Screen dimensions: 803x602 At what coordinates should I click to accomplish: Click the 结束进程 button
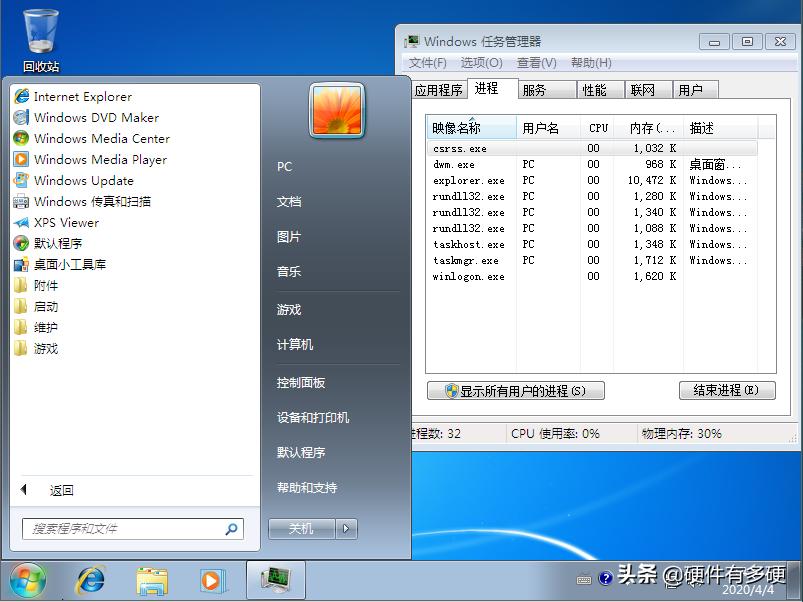(727, 390)
